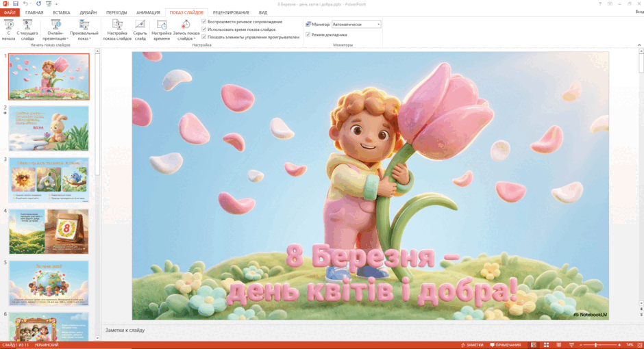Viewport: 644px width, 349px height.
Task: Save presentation via quick access icon
Action: point(16,3)
